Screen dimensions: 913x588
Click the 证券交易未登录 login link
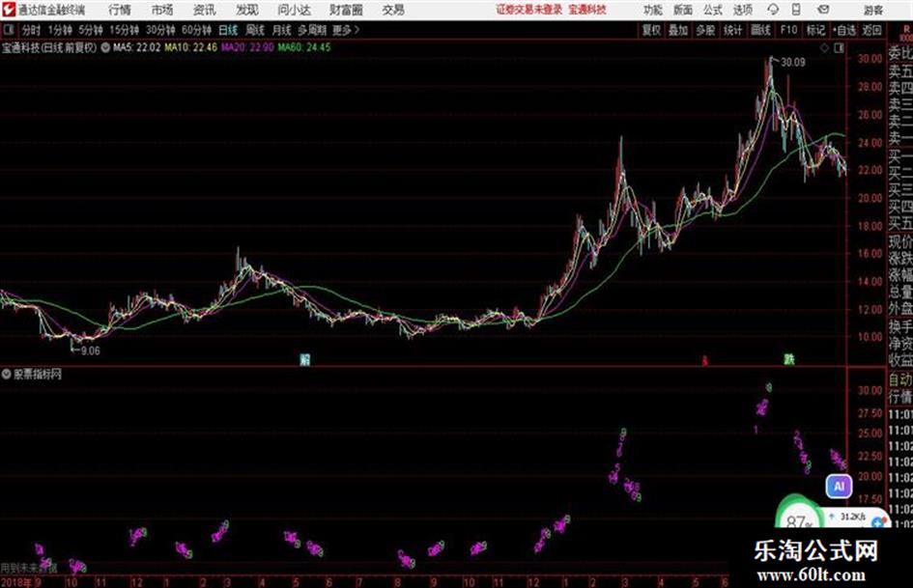click(x=529, y=10)
